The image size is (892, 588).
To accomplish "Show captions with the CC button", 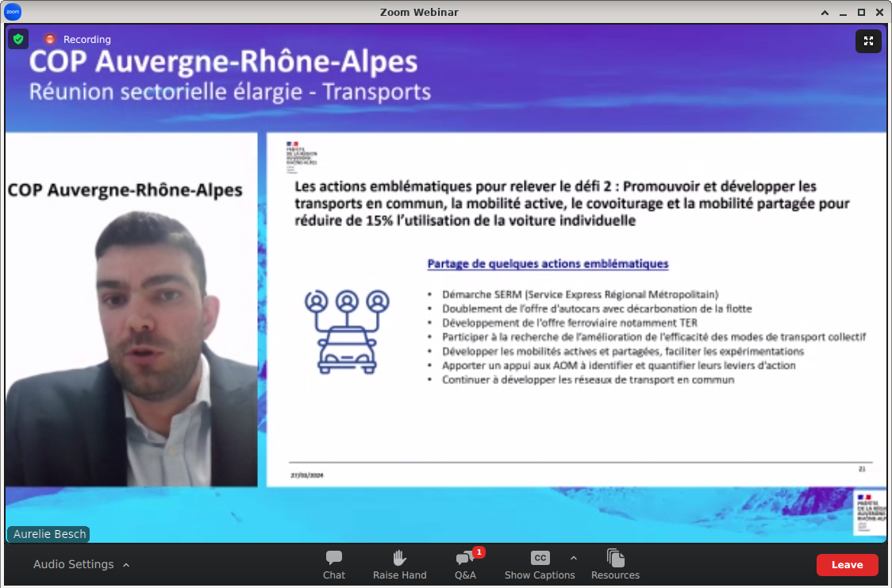I will point(540,565).
